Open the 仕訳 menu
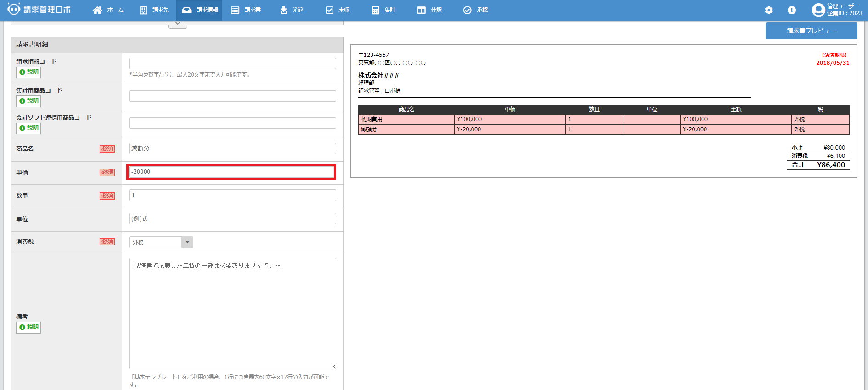 point(429,10)
